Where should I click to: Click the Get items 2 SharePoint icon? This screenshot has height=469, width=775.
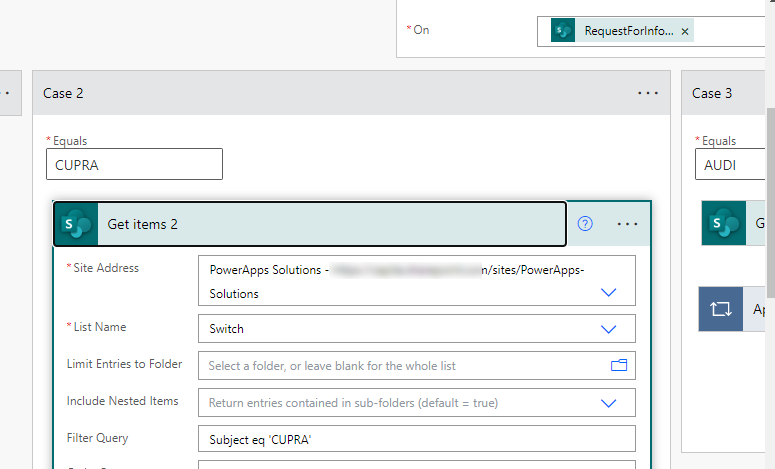(x=76, y=224)
